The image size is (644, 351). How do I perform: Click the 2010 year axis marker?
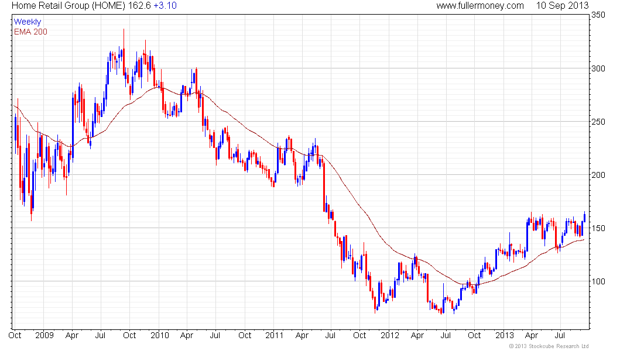pyautogui.click(x=160, y=335)
